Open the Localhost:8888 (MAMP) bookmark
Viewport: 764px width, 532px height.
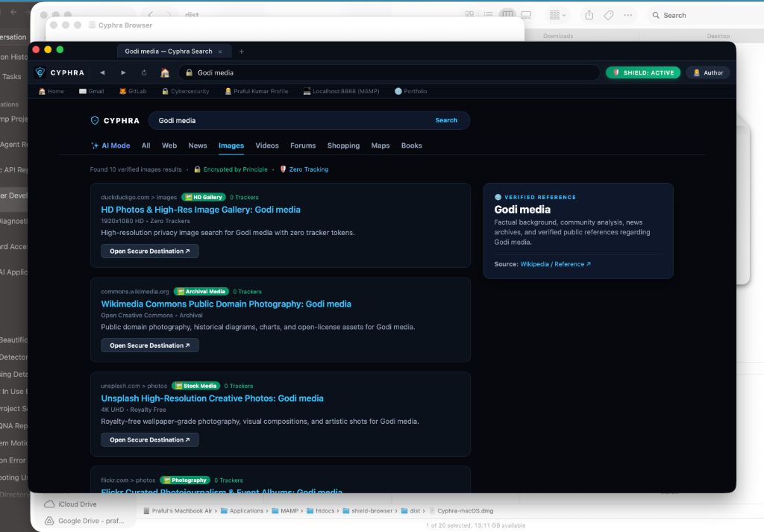(x=341, y=91)
